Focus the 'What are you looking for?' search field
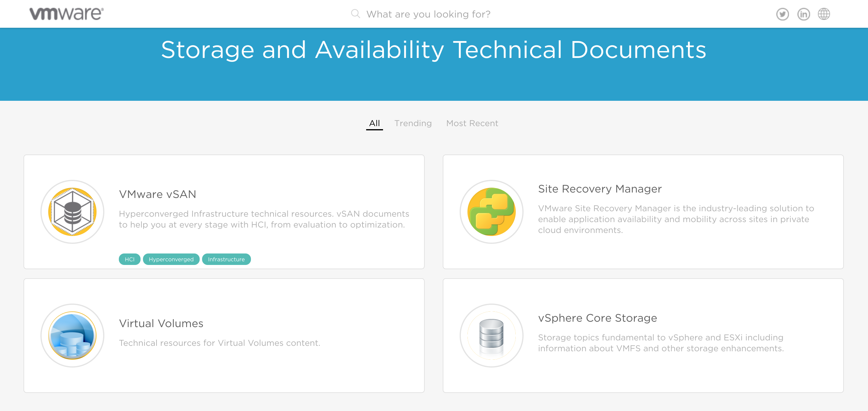 (x=428, y=14)
